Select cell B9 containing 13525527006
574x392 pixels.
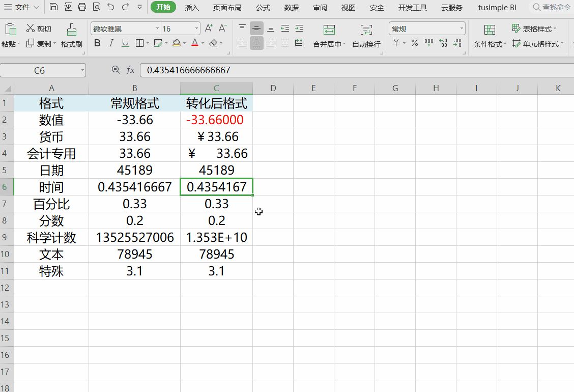pos(135,238)
